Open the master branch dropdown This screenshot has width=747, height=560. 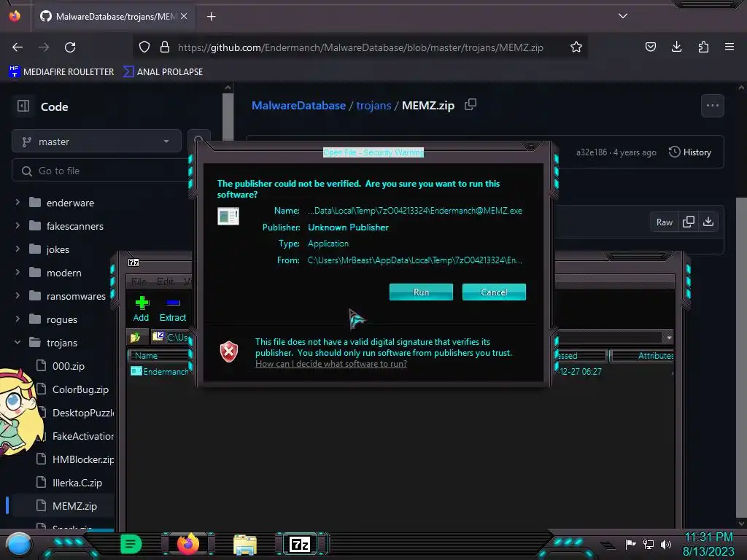(96, 141)
